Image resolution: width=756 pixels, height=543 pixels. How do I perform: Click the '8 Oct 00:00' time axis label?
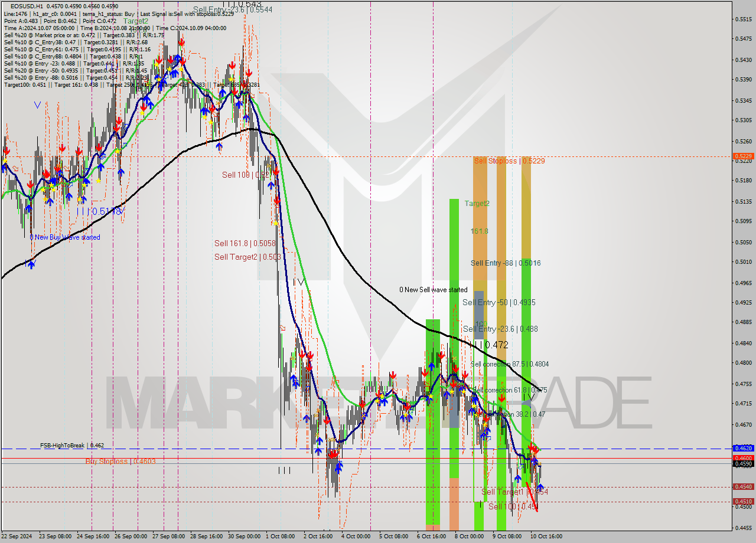pos(470,537)
